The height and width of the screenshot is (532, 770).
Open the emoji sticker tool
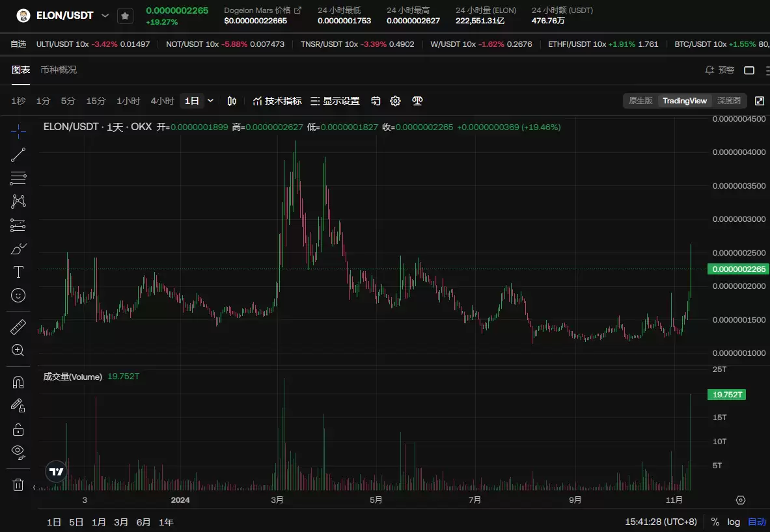(18, 295)
